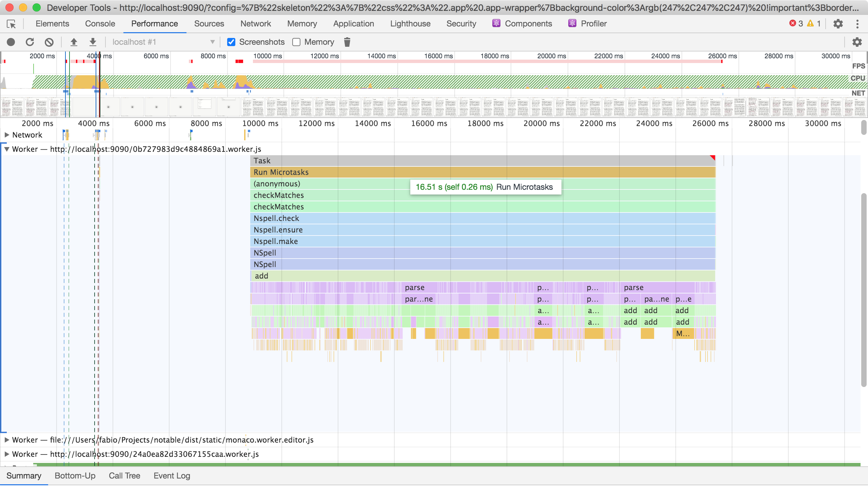Screen dimensions: 868x488
Task: Open DevTools settings gear at top
Action: coord(838,24)
